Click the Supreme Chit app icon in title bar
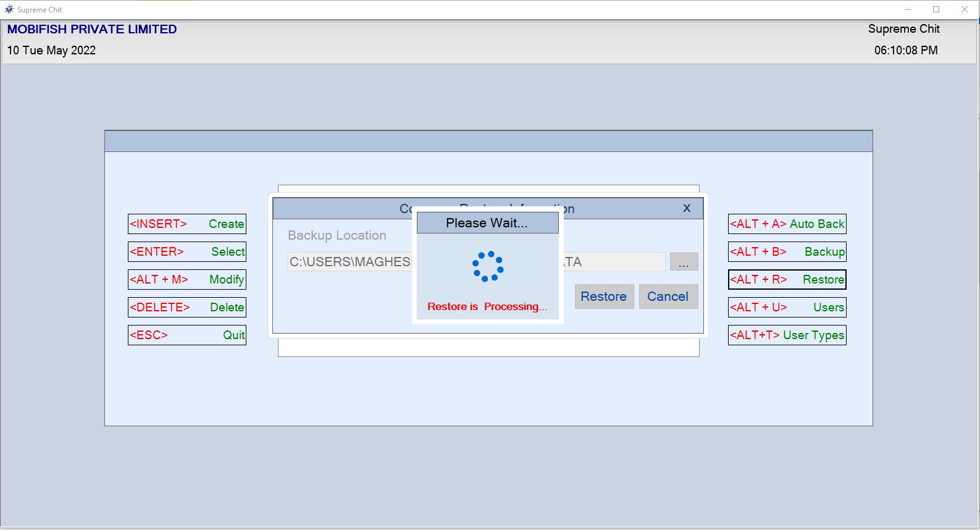 pos(9,9)
